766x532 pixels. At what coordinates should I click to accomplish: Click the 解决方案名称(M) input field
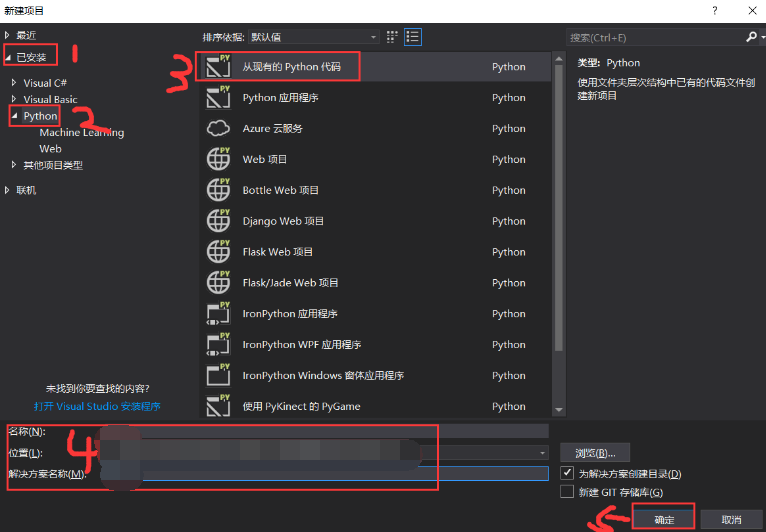(324, 473)
